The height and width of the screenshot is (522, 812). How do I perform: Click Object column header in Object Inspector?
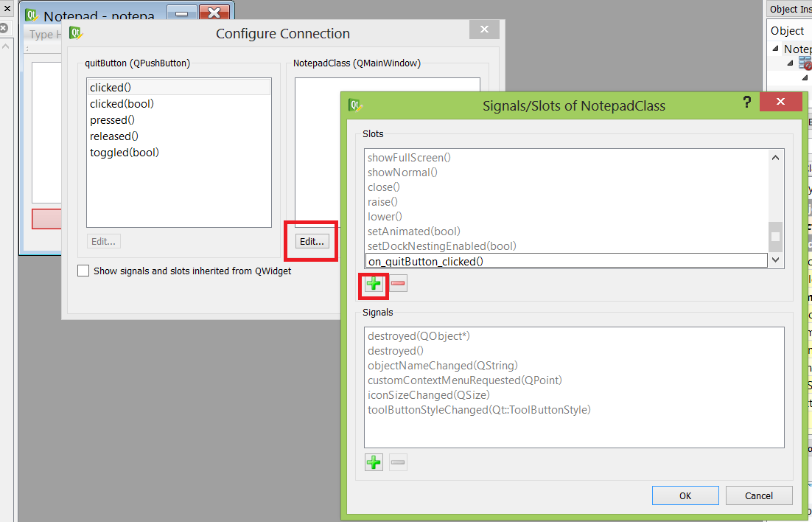(790, 30)
